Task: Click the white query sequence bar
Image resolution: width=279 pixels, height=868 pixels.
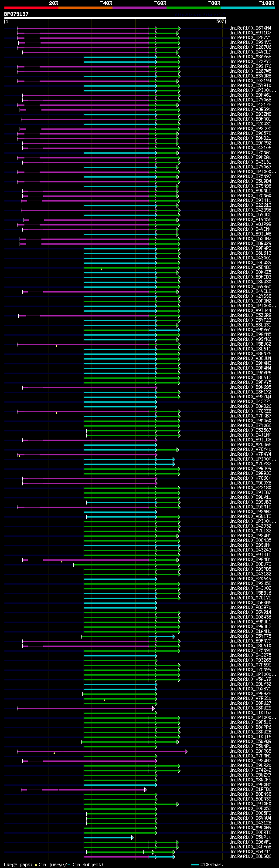Action: point(115,18)
